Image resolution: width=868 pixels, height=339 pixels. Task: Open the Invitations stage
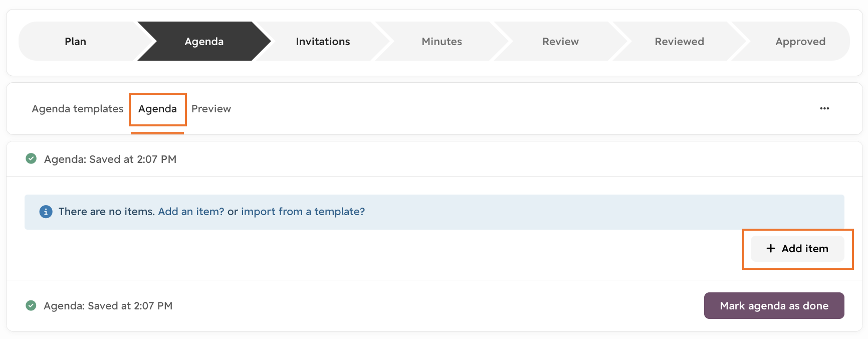pyautogui.click(x=323, y=41)
